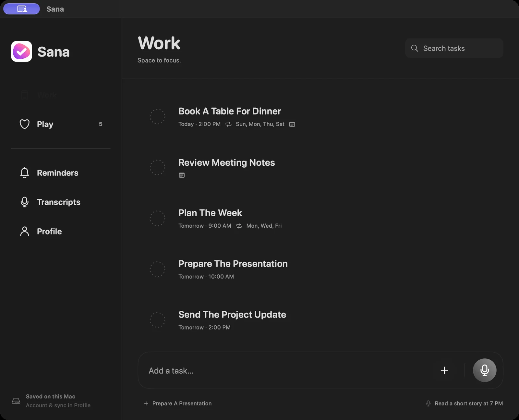Open the Review Meeting Notes title

[x=226, y=162]
